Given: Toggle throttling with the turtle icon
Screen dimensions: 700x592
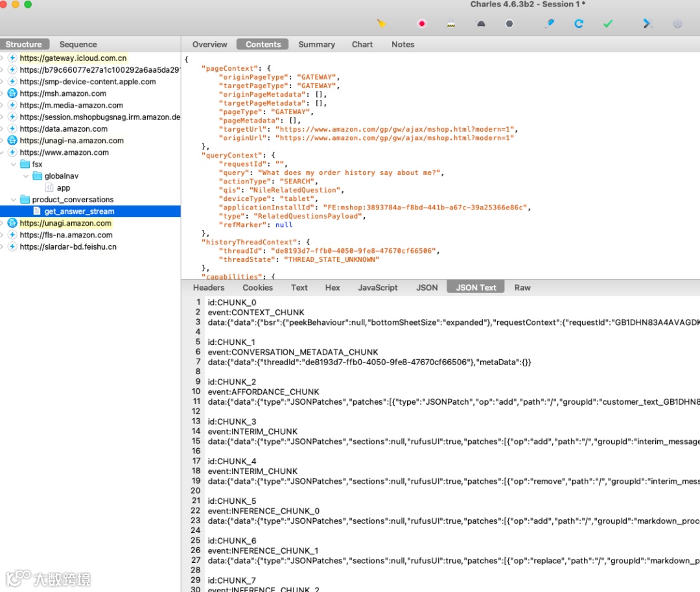Looking at the screenshot, I should point(480,24).
